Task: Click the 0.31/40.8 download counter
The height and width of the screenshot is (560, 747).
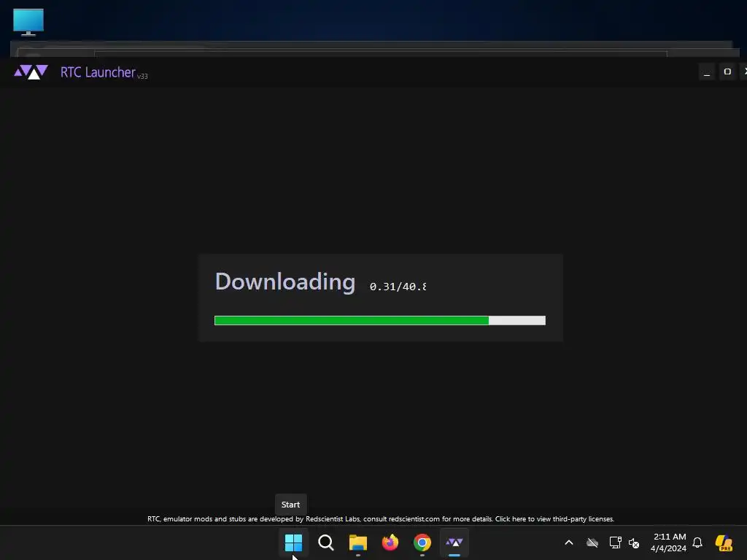Action: click(x=398, y=287)
